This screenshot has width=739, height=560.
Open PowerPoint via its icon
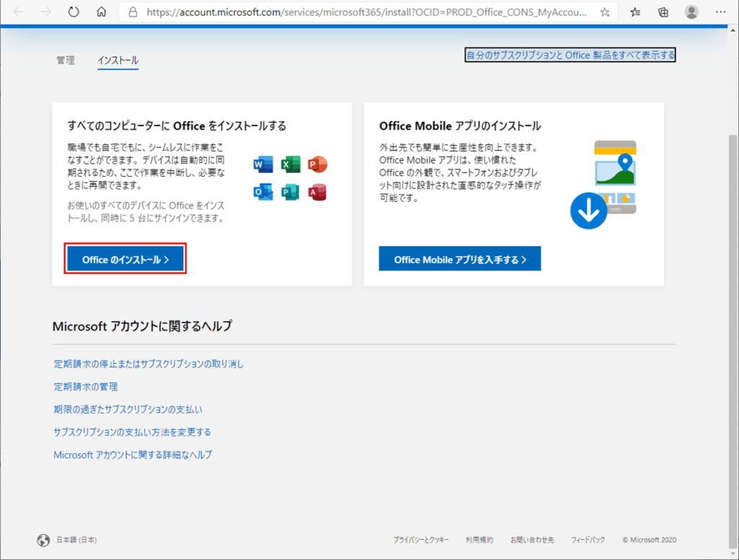(317, 164)
